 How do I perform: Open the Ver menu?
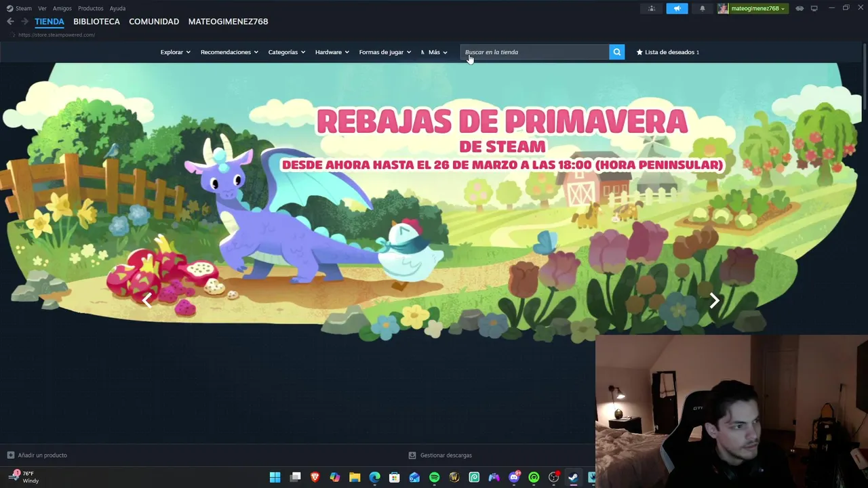pyautogui.click(x=42, y=8)
